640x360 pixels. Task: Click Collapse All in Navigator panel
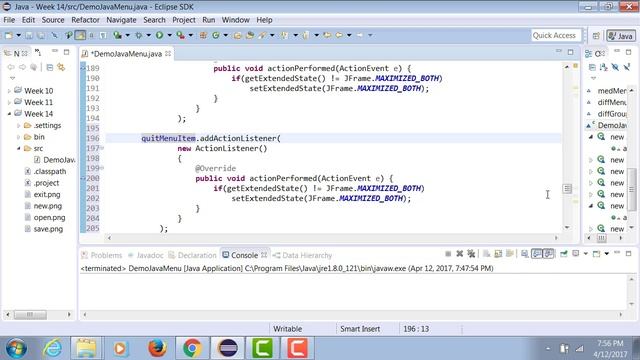coord(49,67)
